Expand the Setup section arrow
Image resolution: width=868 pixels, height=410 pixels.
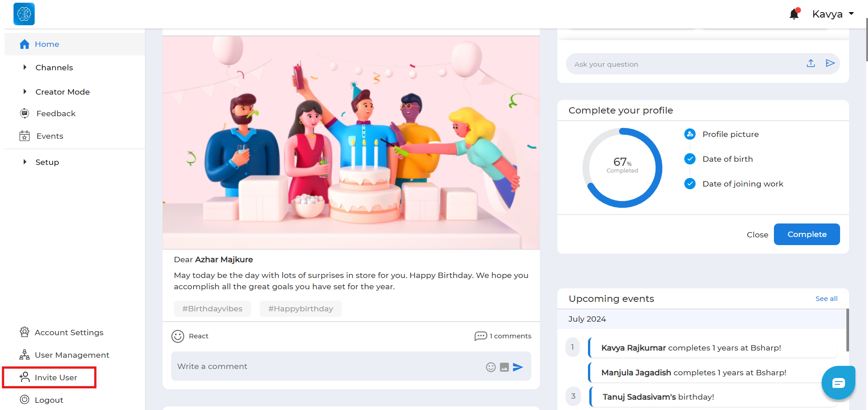click(25, 162)
